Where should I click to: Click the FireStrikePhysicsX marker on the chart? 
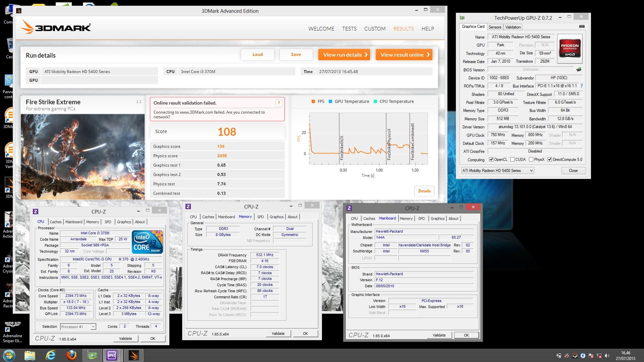coord(389,144)
